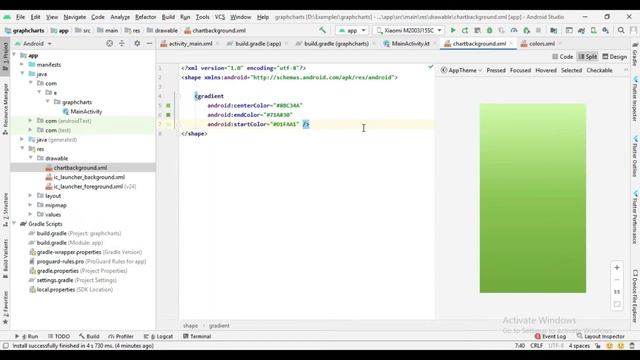Screen dimensions: 640x360
Task: Hide the Project panel with minus icon
Action: coord(149,43)
